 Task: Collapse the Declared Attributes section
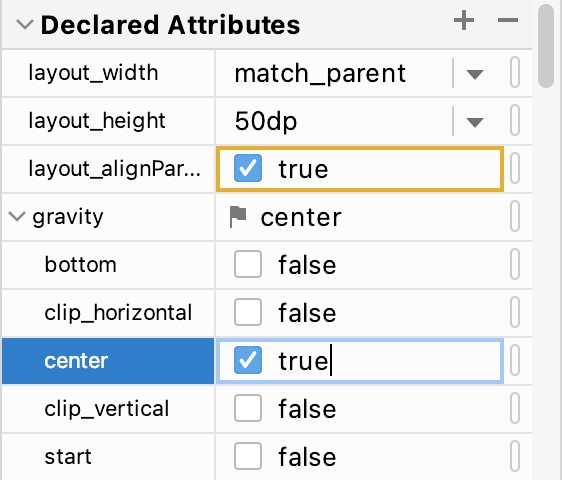[x=25, y=24]
